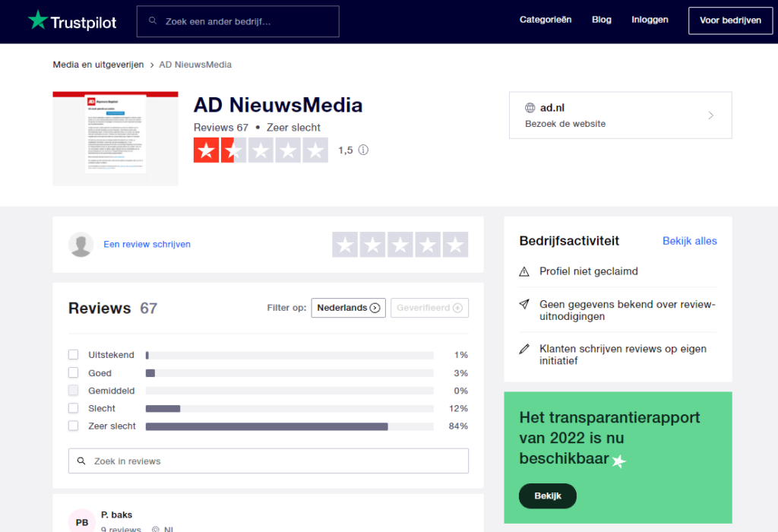Click warning triangle icon for unclaimed profile
Screen dimensions: 778x532
pos(524,271)
